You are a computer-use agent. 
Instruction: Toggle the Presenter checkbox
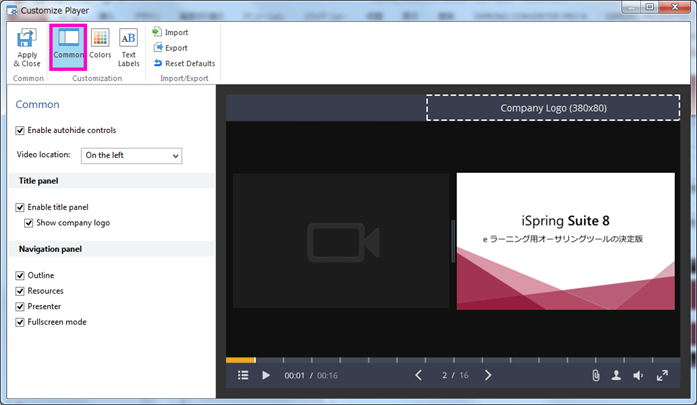pos(20,306)
